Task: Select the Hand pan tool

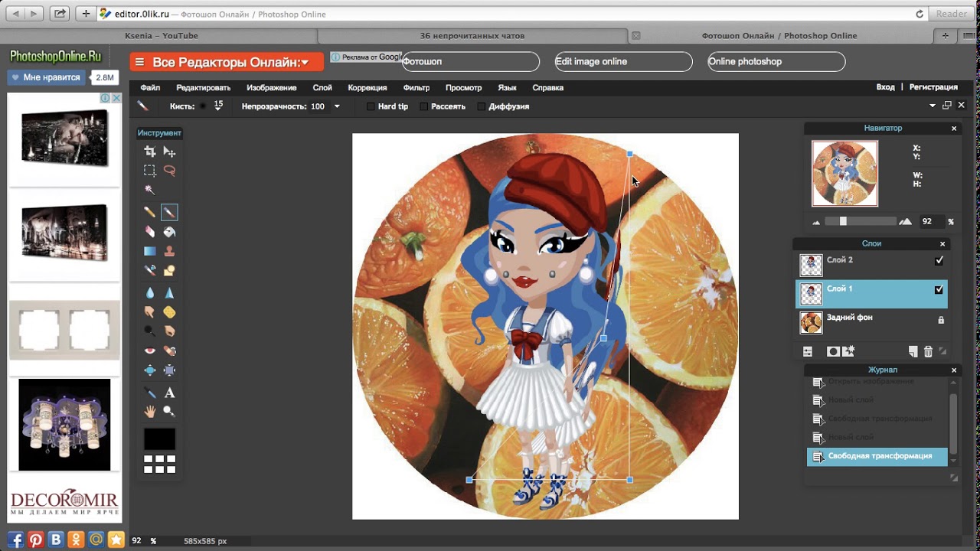Action: 150,412
